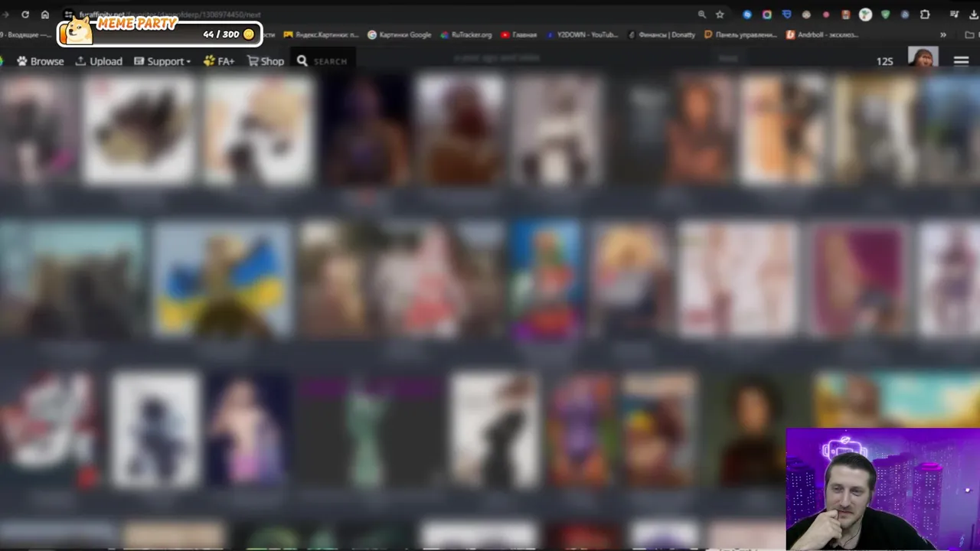Open the user avatar profile picture
This screenshot has height=551, width=980.
coord(923,57)
